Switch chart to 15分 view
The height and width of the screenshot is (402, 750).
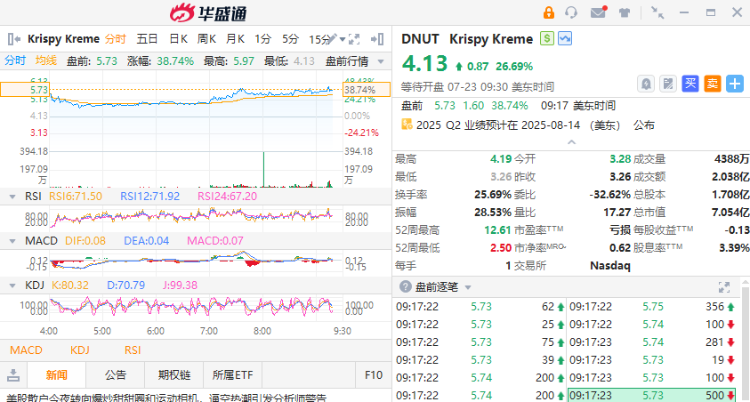319,39
